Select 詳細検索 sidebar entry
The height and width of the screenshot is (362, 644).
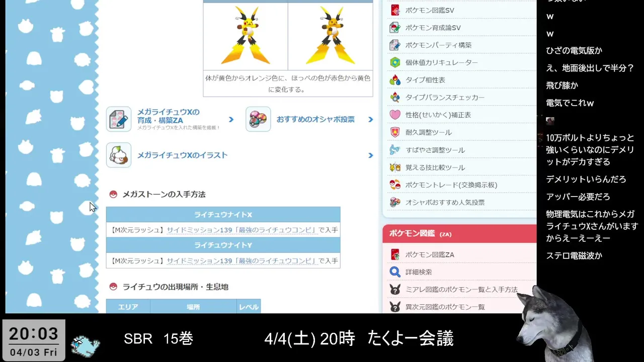pos(419,272)
